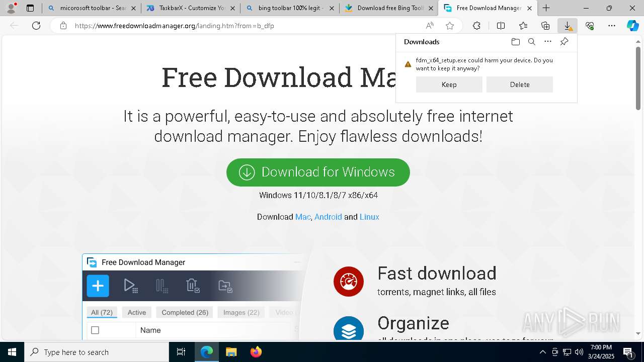Image resolution: width=644 pixels, height=362 pixels.
Task: Switch to bing toolbar 100% legit tab
Action: (x=289, y=8)
